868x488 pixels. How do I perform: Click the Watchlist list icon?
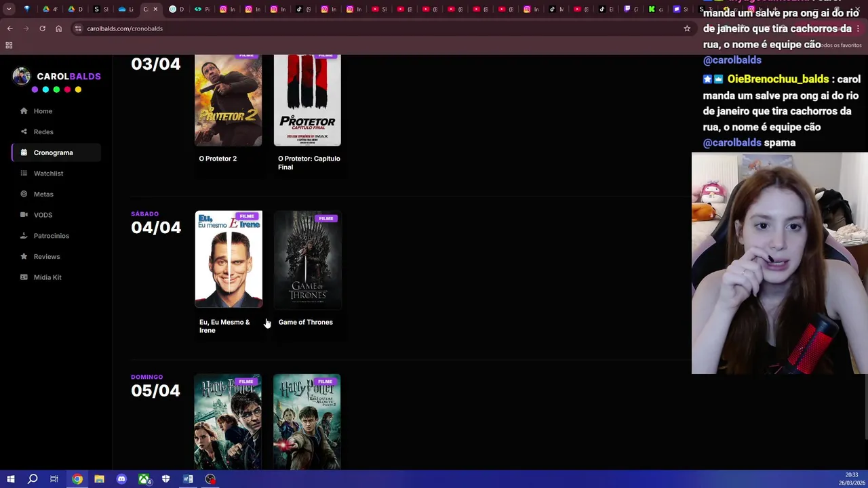(24, 174)
